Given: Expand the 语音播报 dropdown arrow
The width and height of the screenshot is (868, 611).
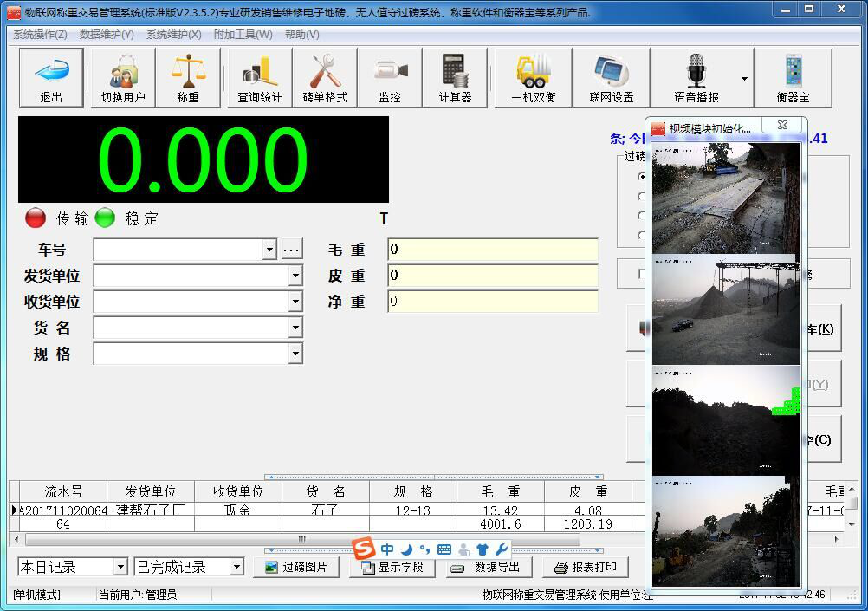Looking at the screenshot, I should tap(744, 79).
